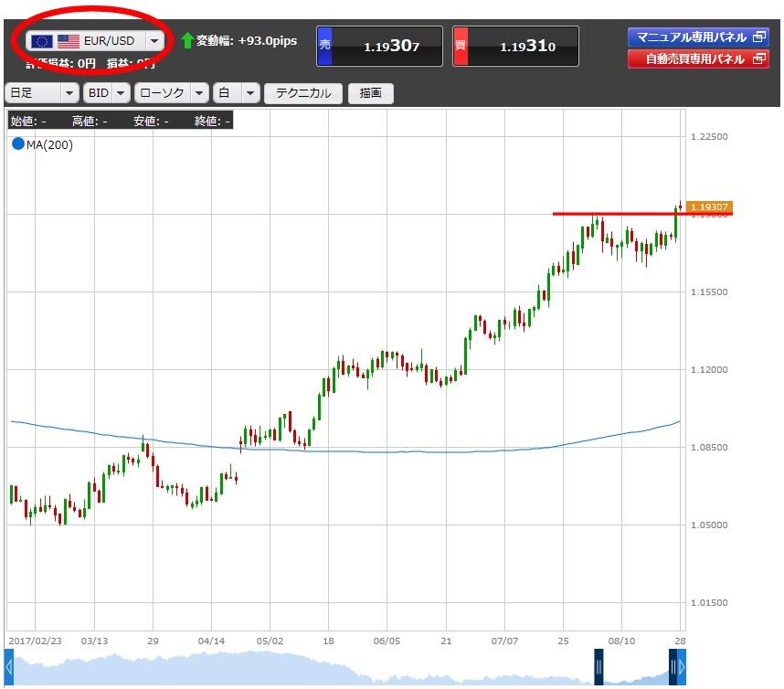Click the European Union flag icon
The width and height of the screenshot is (784, 689).
click(41, 41)
